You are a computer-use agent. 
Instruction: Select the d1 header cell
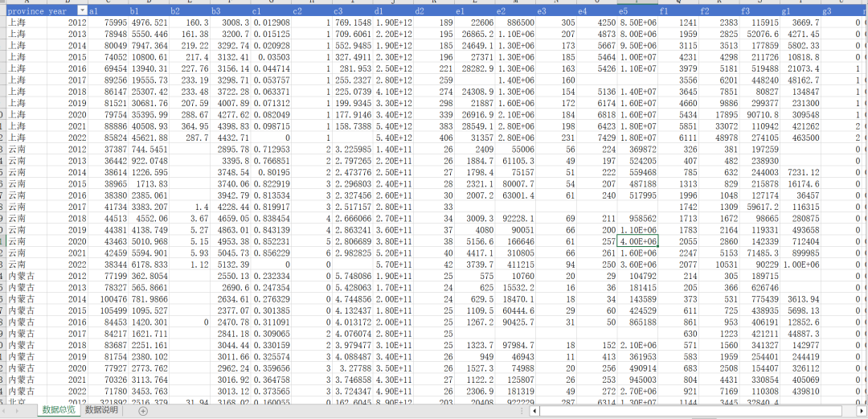[393, 11]
